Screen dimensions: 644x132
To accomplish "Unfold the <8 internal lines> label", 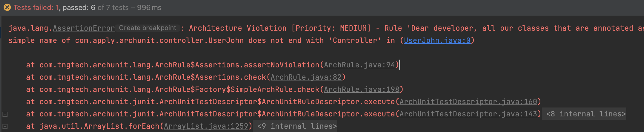I will tap(584, 114).
